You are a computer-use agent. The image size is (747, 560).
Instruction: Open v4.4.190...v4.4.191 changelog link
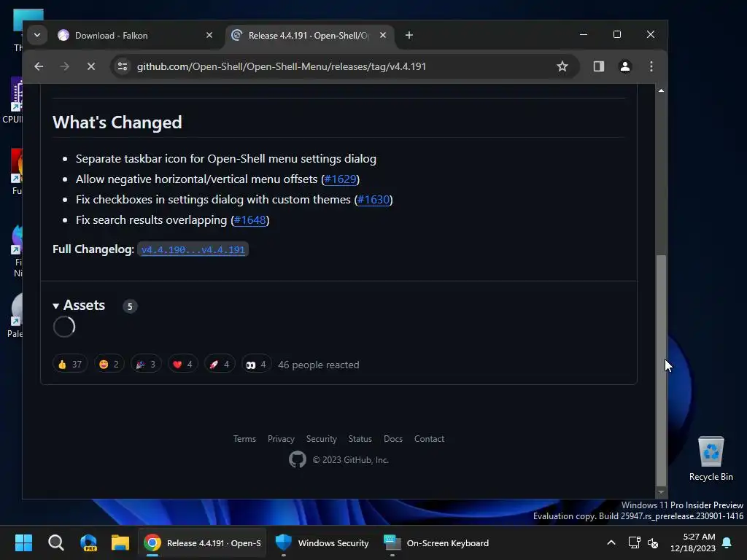[x=193, y=249]
